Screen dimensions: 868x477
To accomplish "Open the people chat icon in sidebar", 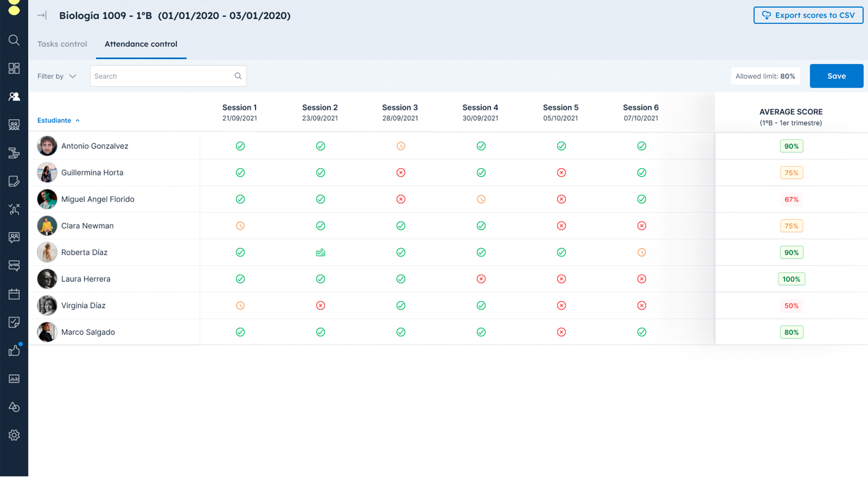I will pyautogui.click(x=14, y=238).
